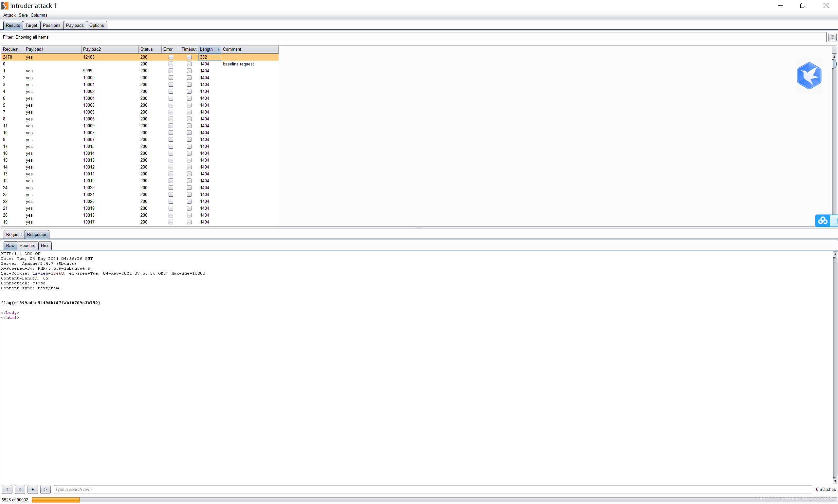
Task: Switch to the Results tab
Action: tap(13, 26)
